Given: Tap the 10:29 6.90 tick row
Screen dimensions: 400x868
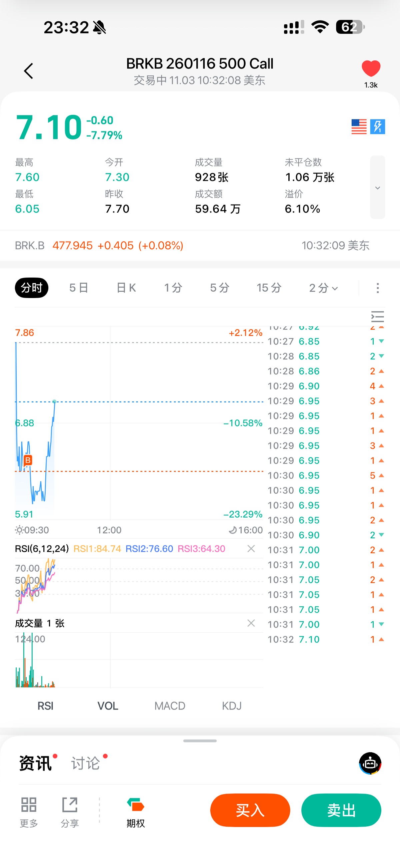Looking at the screenshot, I should click(x=326, y=386).
